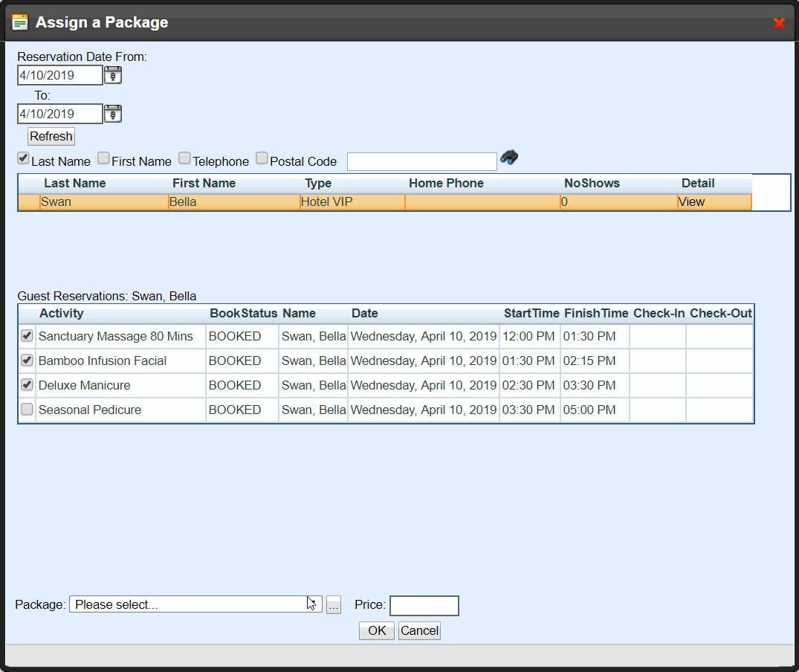
Task: Click the Check-In column header
Action: pyautogui.click(x=659, y=314)
